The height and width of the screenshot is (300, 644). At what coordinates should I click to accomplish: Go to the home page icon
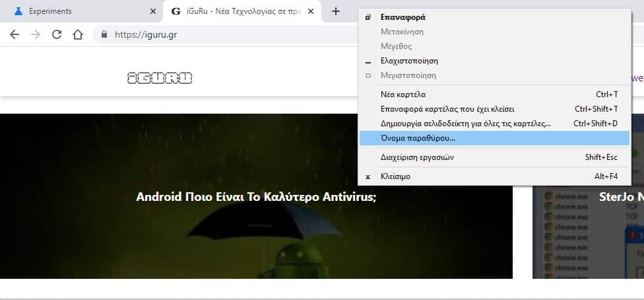pyautogui.click(x=78, y=34)
